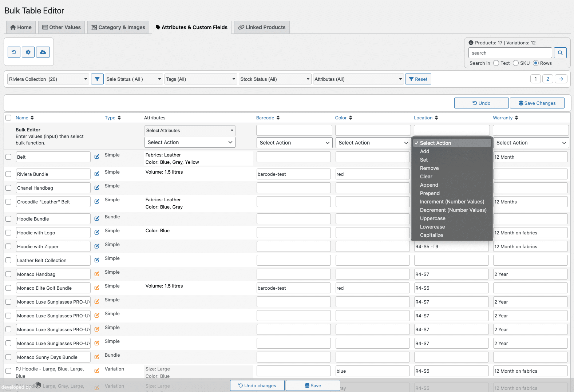Open the gear settings icon button
Viewport: 574px width, 392px height.
(28, 52)
